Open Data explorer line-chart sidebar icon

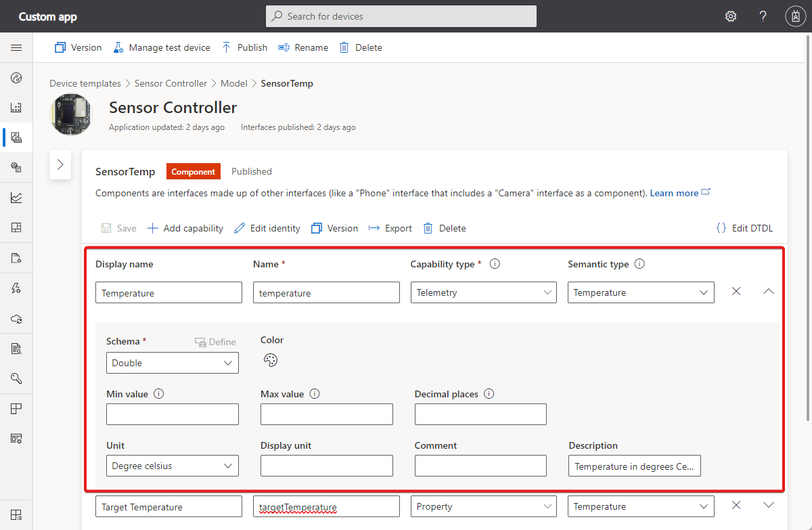click(x=16, y=198)
